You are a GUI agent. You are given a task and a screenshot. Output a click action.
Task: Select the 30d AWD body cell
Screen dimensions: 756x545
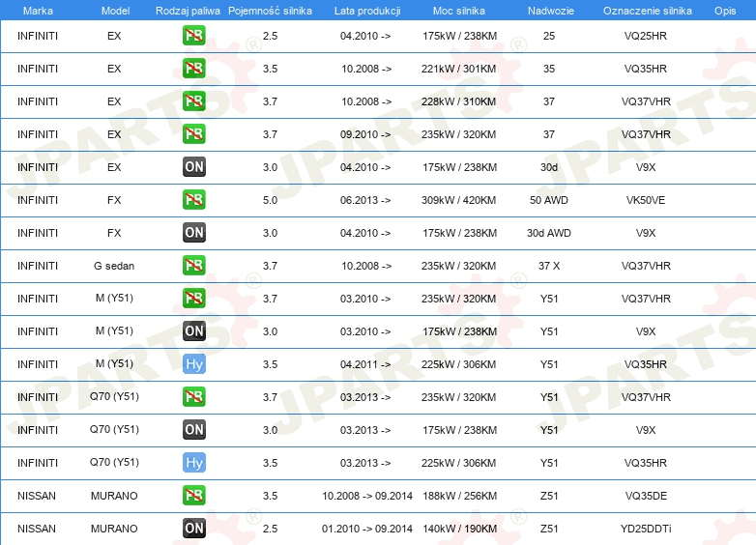coord(549,233)
